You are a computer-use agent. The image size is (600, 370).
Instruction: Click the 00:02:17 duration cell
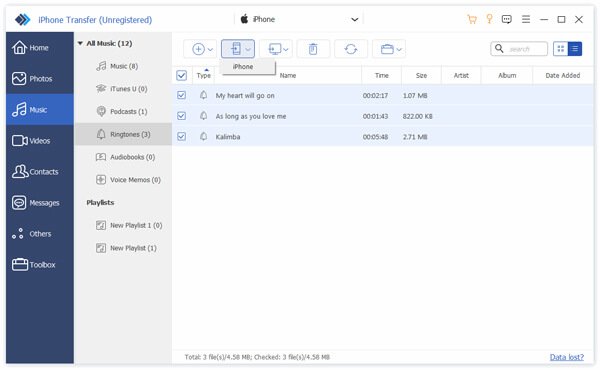click(x=375, y=95)
